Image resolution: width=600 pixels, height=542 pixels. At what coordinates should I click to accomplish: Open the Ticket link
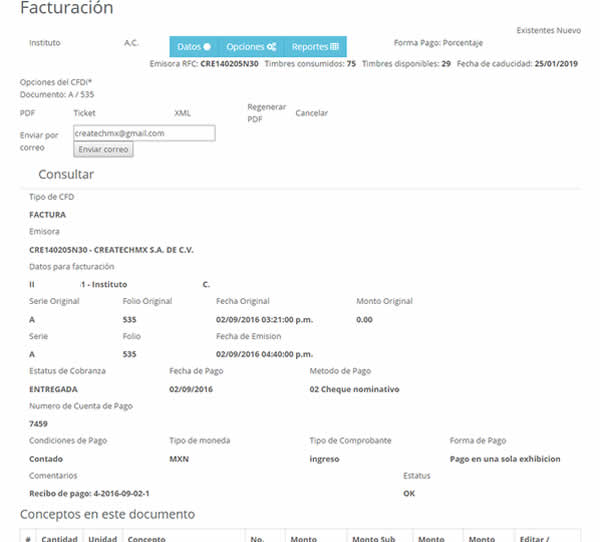[x=85, y=113]
